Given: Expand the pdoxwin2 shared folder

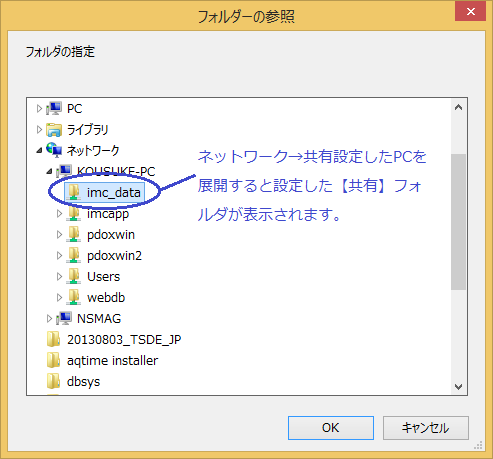Looking at the screenshot, I should tap(59, 256).
